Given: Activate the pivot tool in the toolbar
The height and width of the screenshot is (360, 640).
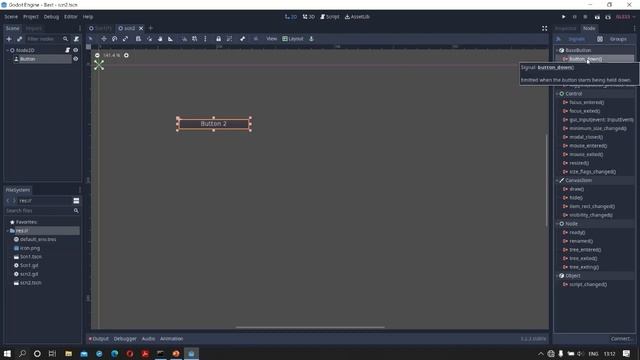Looking at the screenshot, I should click(149, 39).
